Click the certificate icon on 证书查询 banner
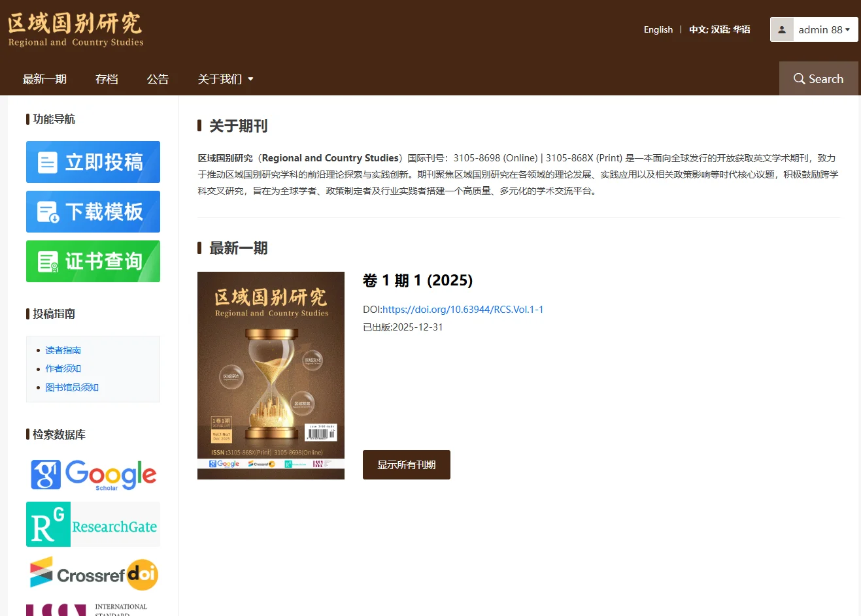The width and height of the screenshot is (861, 616). tap(48, 261)
